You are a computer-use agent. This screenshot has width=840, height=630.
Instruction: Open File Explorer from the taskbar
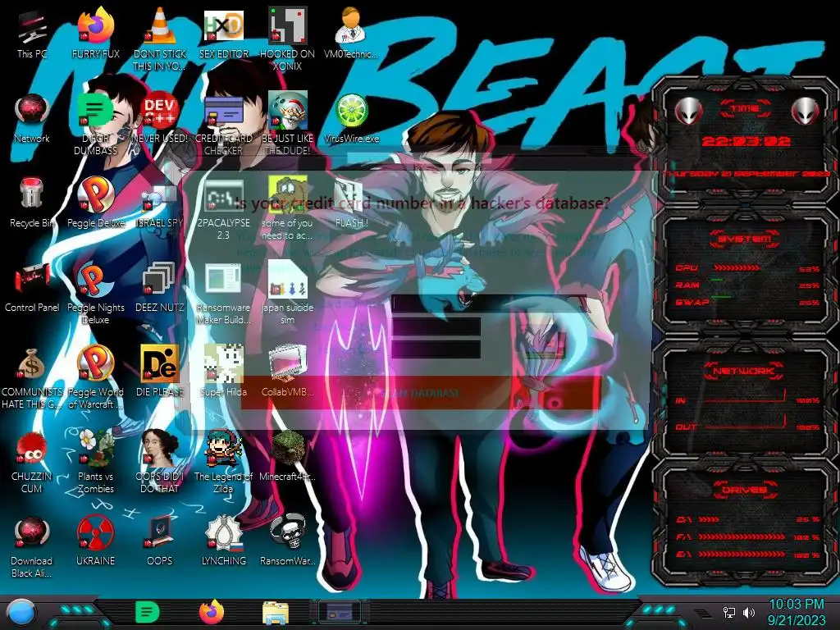point(276,614)
